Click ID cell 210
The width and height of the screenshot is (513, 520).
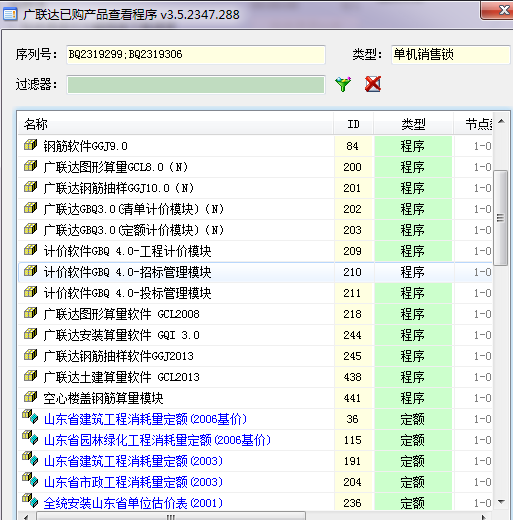pyautogui.click(x=354, y=272)
